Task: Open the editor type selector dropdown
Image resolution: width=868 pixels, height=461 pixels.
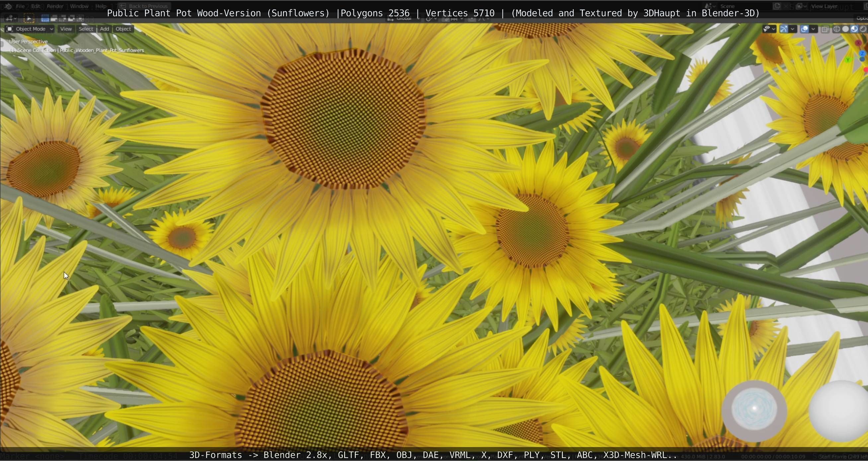Action: 11,19
